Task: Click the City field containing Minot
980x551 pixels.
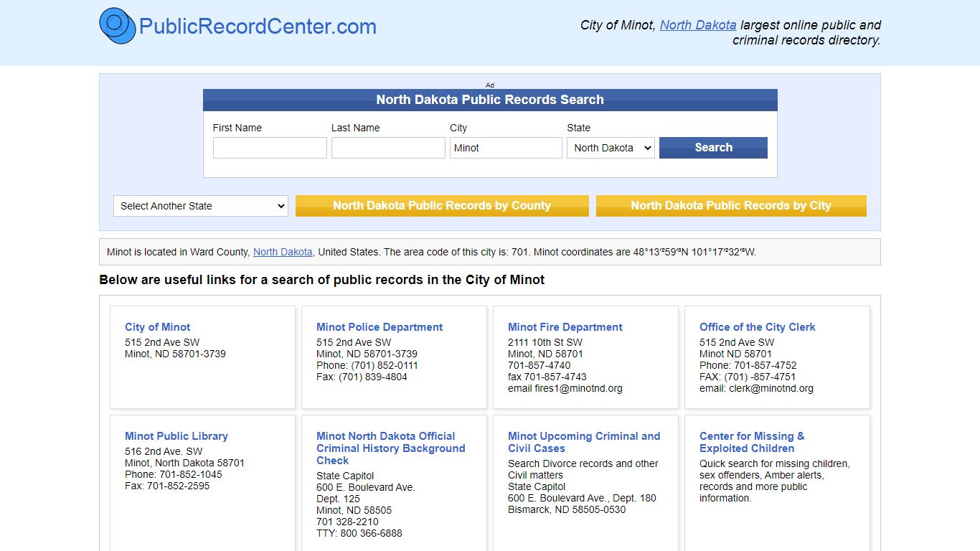Action: pos(506,148)
